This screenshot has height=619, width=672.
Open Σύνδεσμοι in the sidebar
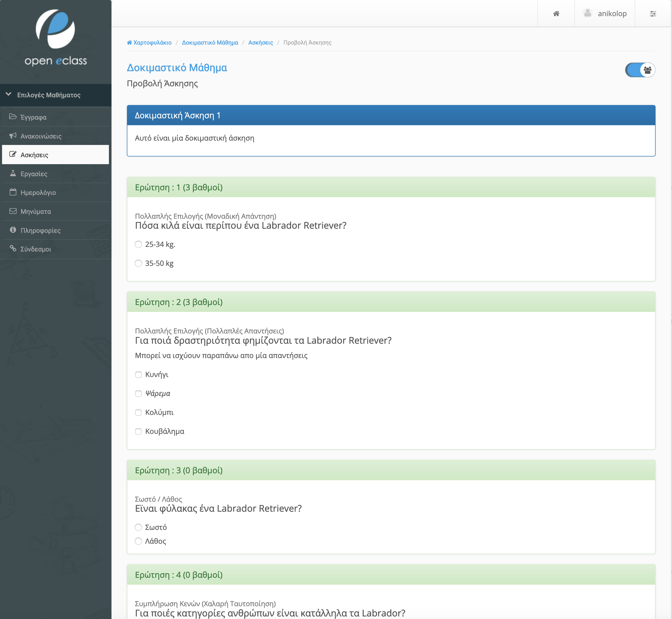pos(56,249)
